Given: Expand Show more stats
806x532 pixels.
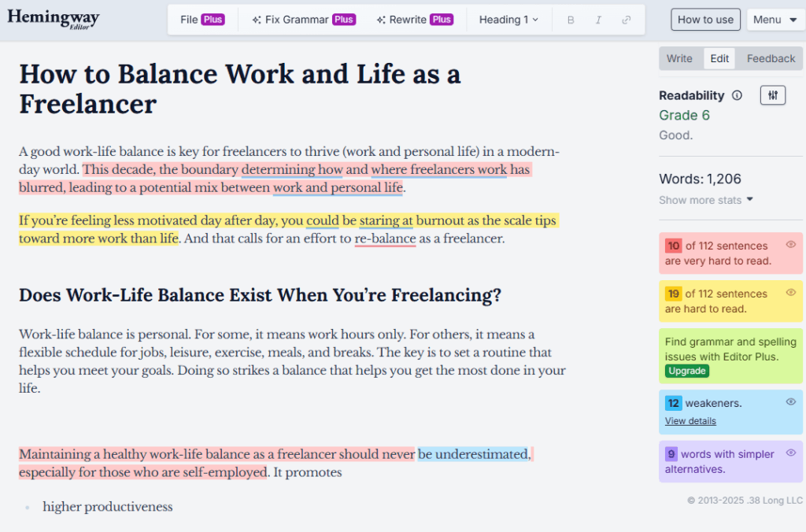Looking at the screenshot, I should pos(706,200).
